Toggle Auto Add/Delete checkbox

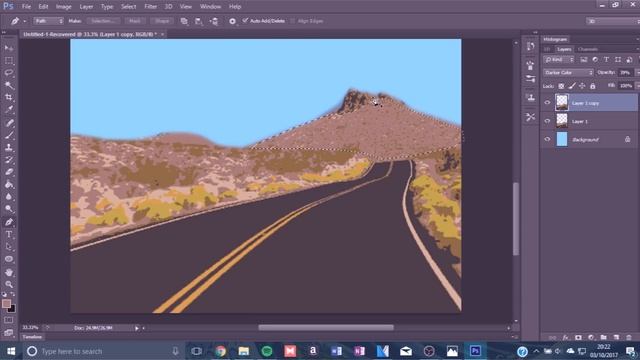pos(245,20)
